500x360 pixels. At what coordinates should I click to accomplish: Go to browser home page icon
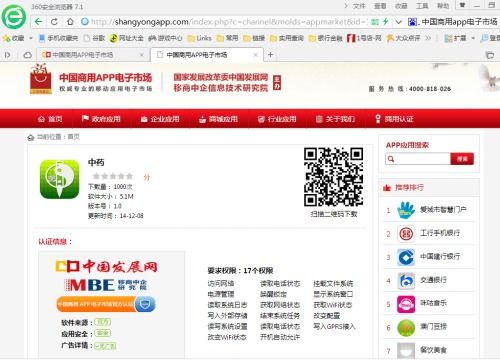coord(70,22)
